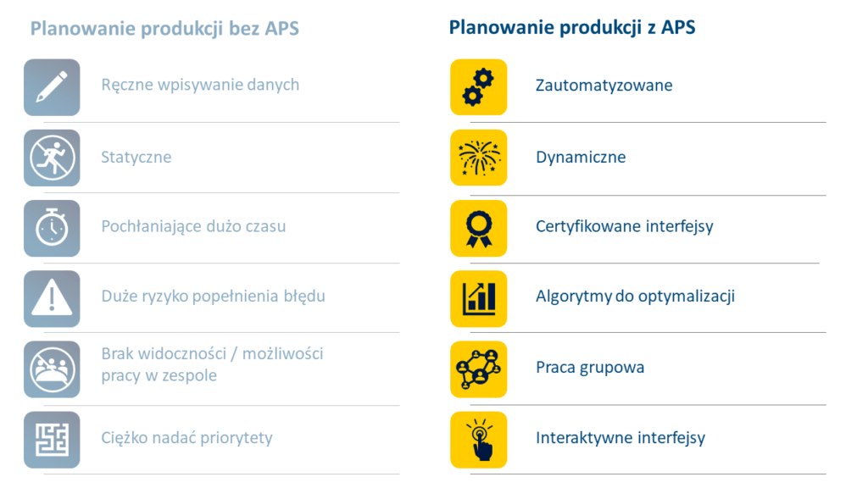
Task: Click the network group work icon
Action: 479,369
